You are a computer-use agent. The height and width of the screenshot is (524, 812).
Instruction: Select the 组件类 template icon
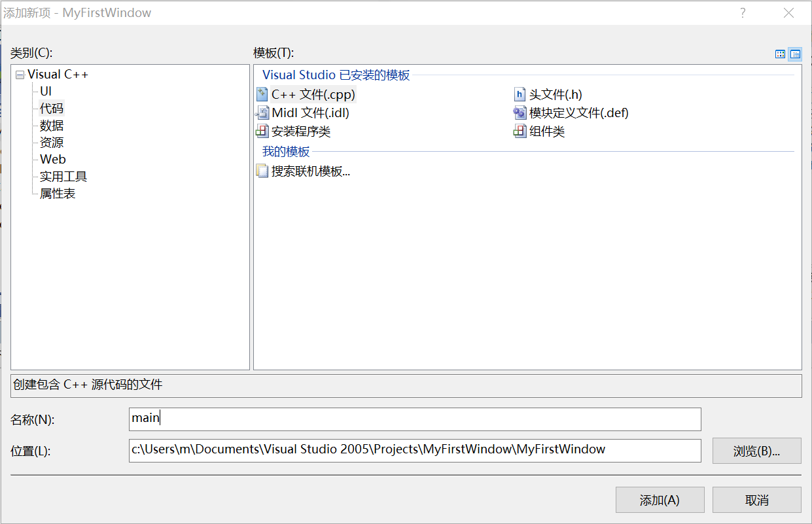[x=520, y=131]
